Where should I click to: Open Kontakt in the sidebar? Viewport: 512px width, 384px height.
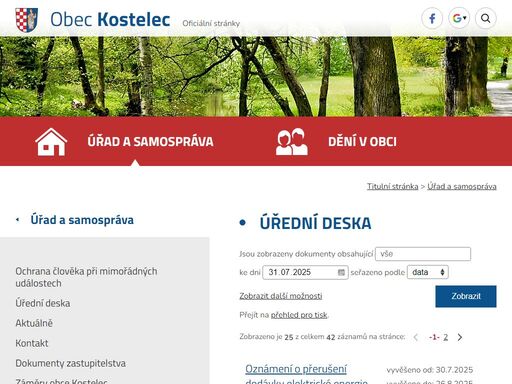(32, 343)
